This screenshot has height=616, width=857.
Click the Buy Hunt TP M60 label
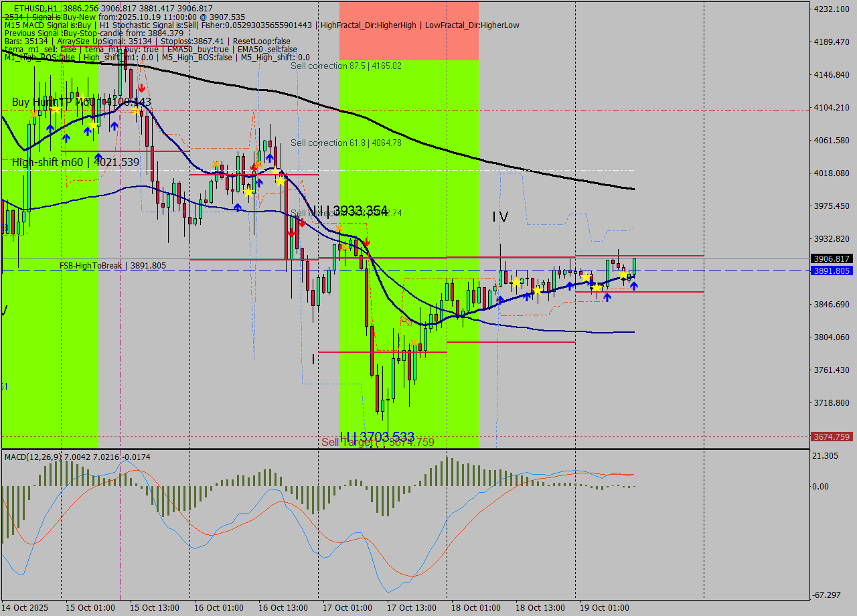[81, 102]
